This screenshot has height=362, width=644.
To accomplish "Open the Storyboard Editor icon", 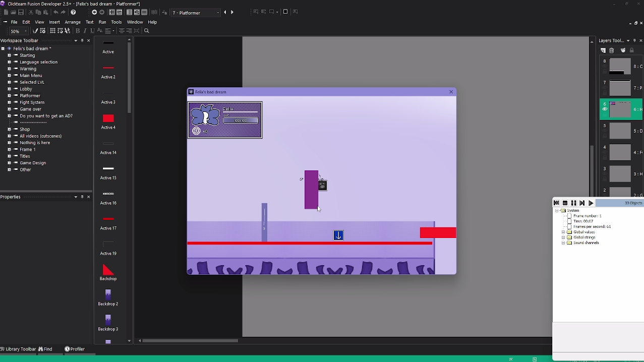I will coord(112,12).
